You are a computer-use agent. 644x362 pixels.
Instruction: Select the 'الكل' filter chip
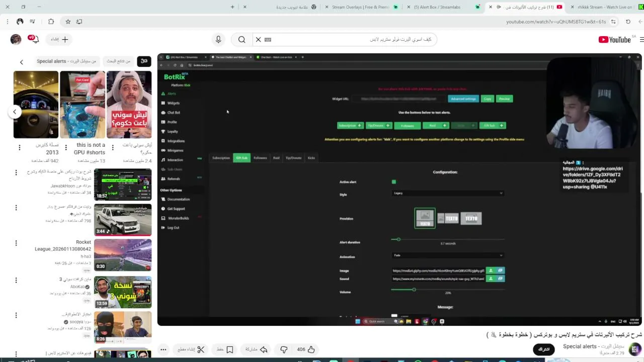coord(144,61)
